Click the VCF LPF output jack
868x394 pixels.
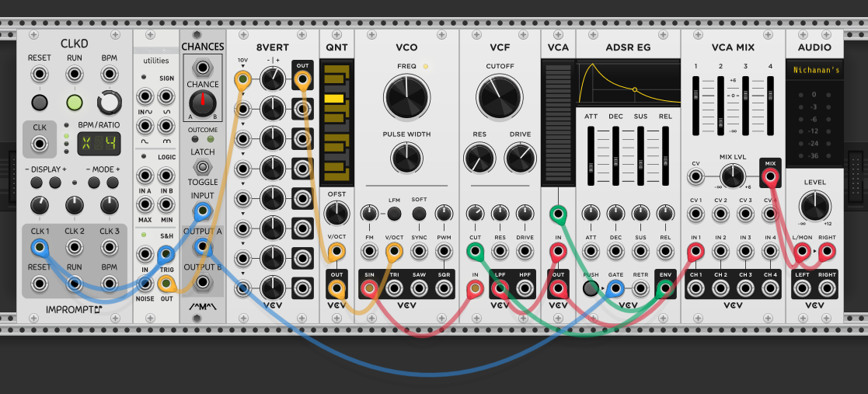[x=500, y=288]
